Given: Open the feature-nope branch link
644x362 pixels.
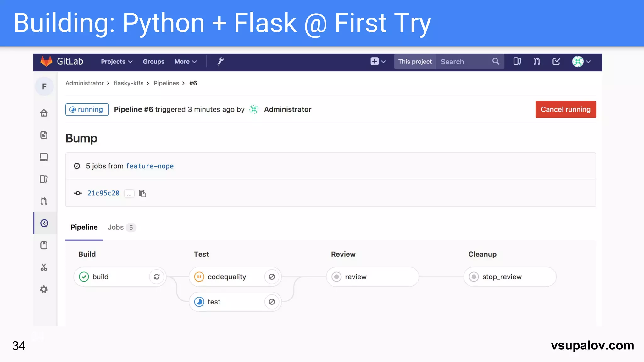Looking at the screenshot, I should 150,166.
